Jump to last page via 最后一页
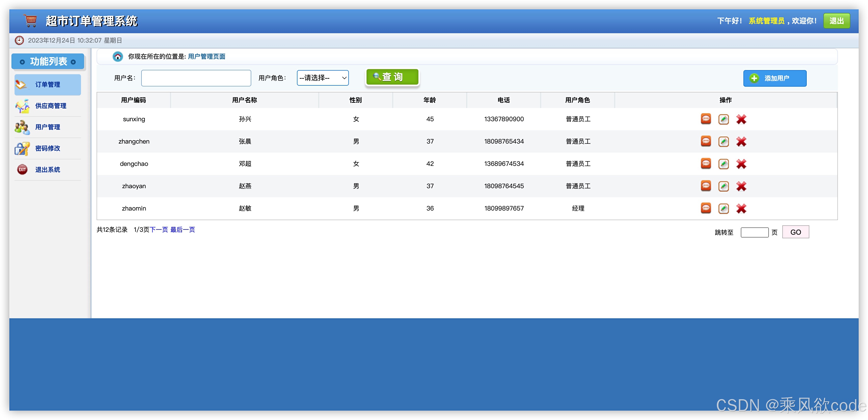This screenshot has width=868, height=420. 183,229
